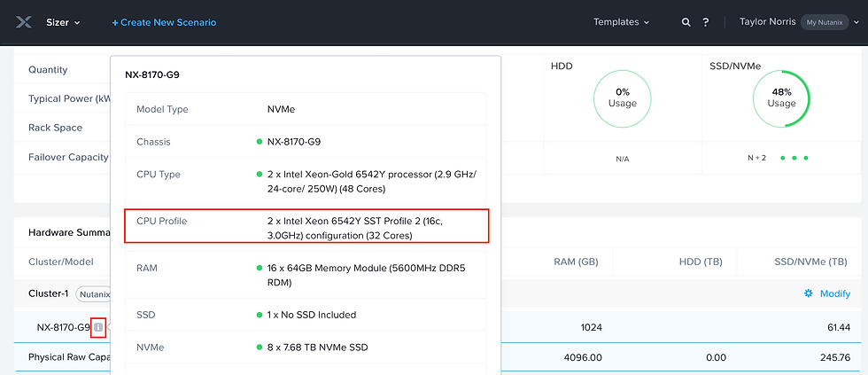Viewport: 868px width, 375px height.
Task: Click the 4096.00 raw RAM value
Action: (x=583, y=358)
